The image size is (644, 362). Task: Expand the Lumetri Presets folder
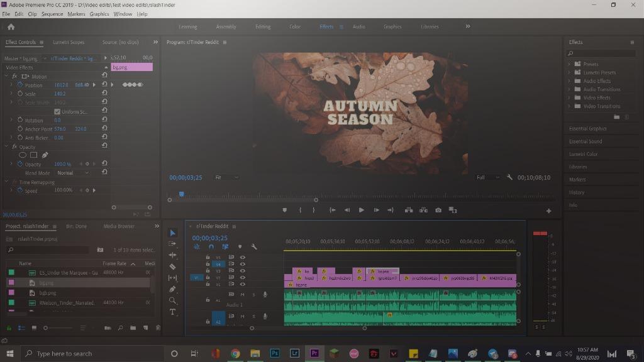click(x=569, y=72)
